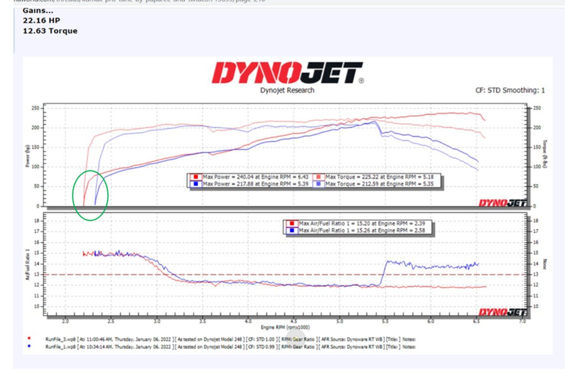Select the '12.63 Torque' gain text
Screen dimensions: 588x386
(50, 31)
